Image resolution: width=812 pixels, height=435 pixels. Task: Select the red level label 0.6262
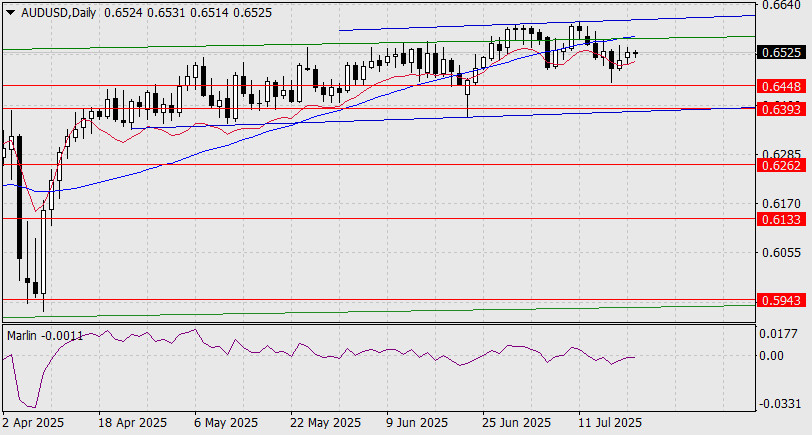(x=781, y=165)
